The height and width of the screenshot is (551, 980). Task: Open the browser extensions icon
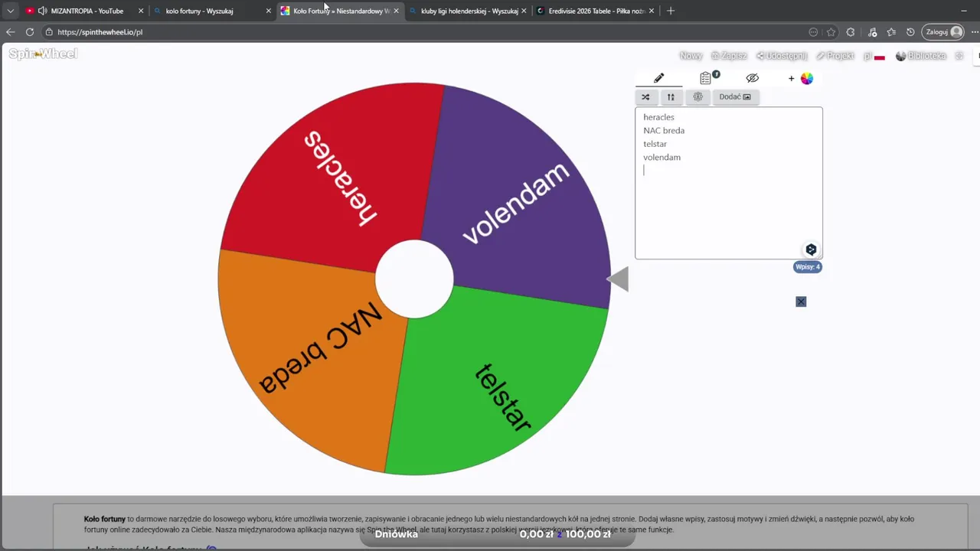pyautogui.click(x=851, y=32)
